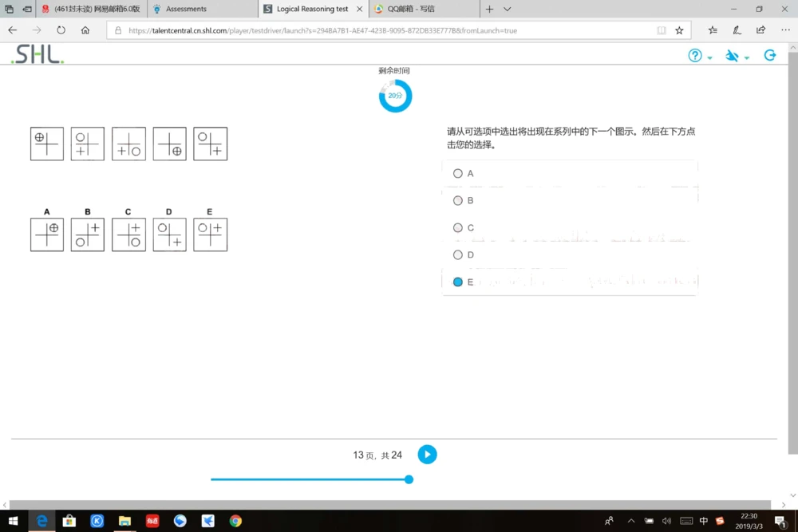Click the SHL logo
The width and height of the screenshot is (798, 532).
pyautogui.click(x=34, y=55)
